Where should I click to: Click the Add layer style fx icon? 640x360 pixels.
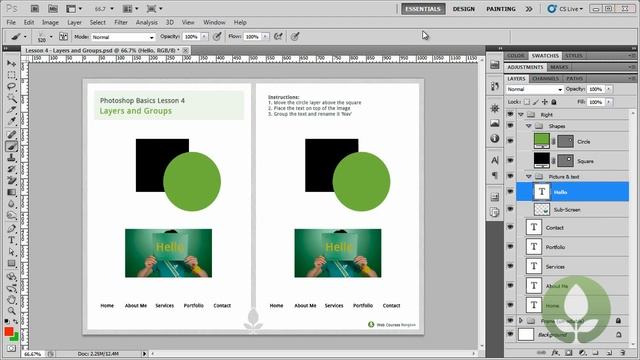(555, 353)
